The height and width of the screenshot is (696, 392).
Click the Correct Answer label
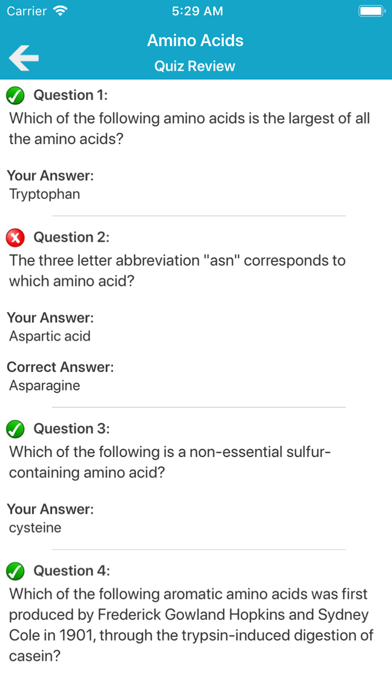60,367
